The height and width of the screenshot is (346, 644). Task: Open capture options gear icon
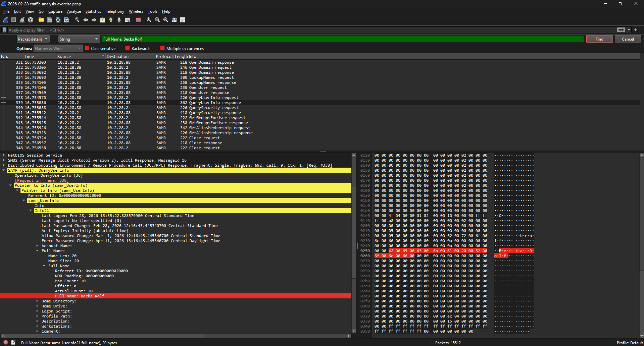[31, 20]
